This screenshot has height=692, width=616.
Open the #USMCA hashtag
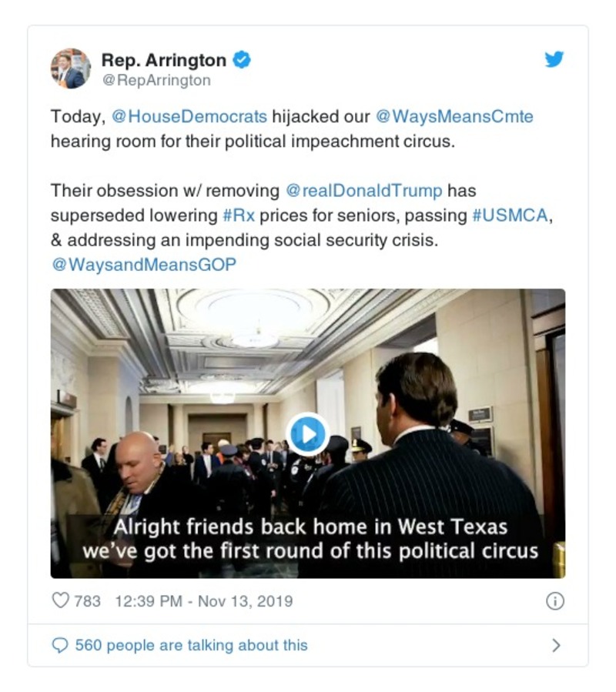(x=510, y=216)
